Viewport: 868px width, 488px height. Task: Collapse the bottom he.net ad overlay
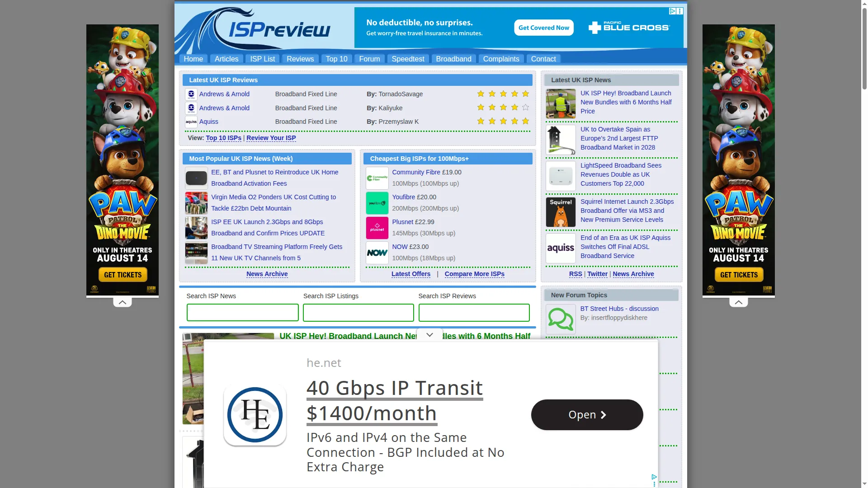(430, 335)
